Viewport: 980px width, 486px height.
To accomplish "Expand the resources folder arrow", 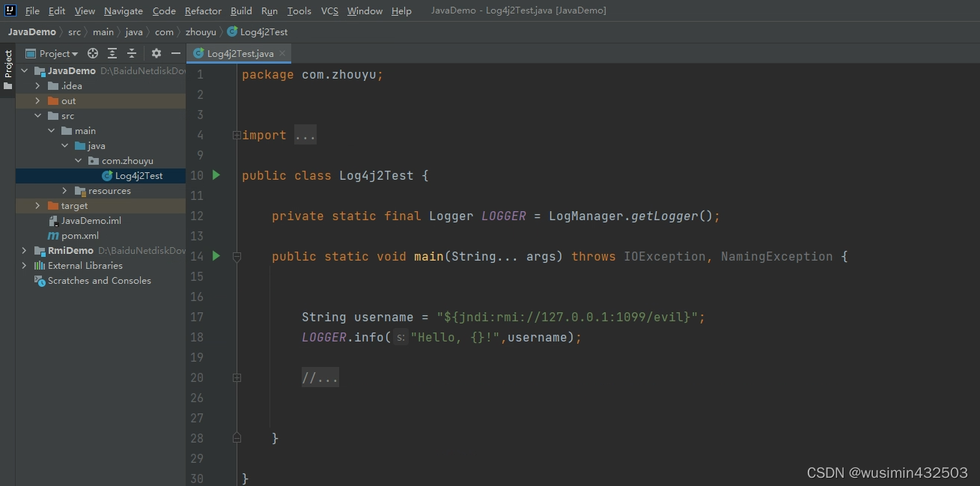I will click(64, 191).
